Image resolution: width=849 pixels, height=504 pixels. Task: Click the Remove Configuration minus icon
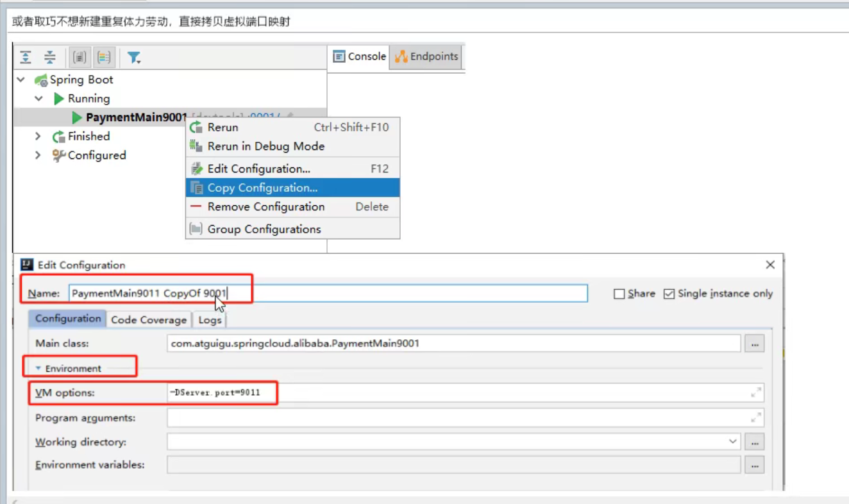click(196, 206)
